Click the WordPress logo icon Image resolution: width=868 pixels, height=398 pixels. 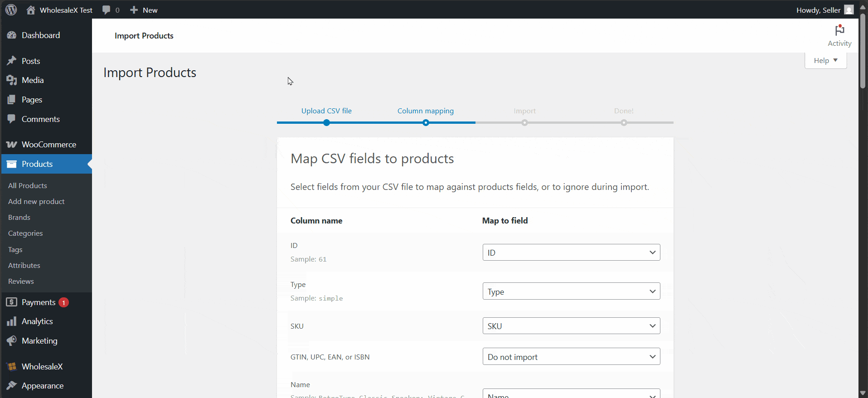(x=11, y=10)
